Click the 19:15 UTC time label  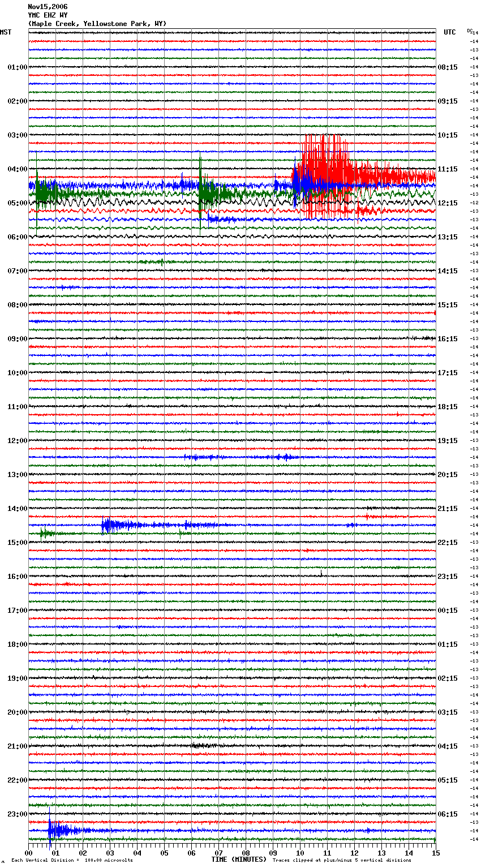[x=448, y=441]
